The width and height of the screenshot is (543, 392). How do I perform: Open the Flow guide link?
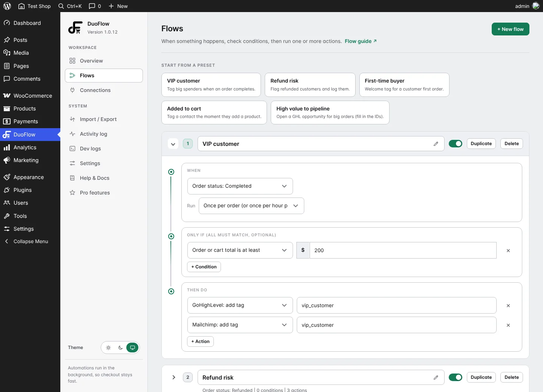click(x=360, y=41)
